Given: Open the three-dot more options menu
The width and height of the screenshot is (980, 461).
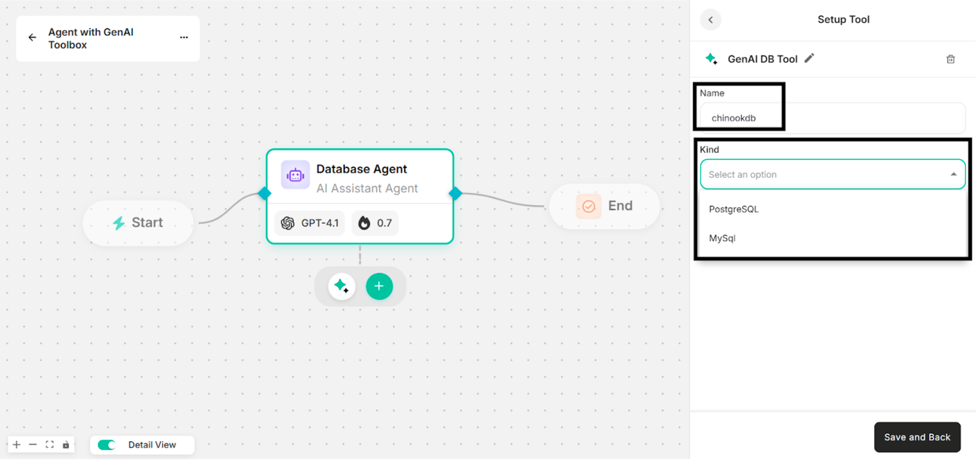Looking at the screenshot, I should [184, 37].
